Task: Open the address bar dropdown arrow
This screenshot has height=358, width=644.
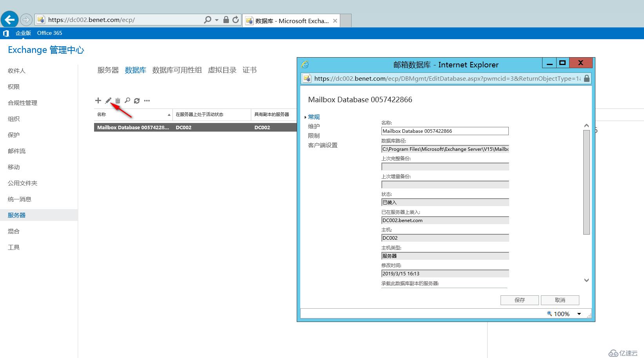Action: click(217, 20)
